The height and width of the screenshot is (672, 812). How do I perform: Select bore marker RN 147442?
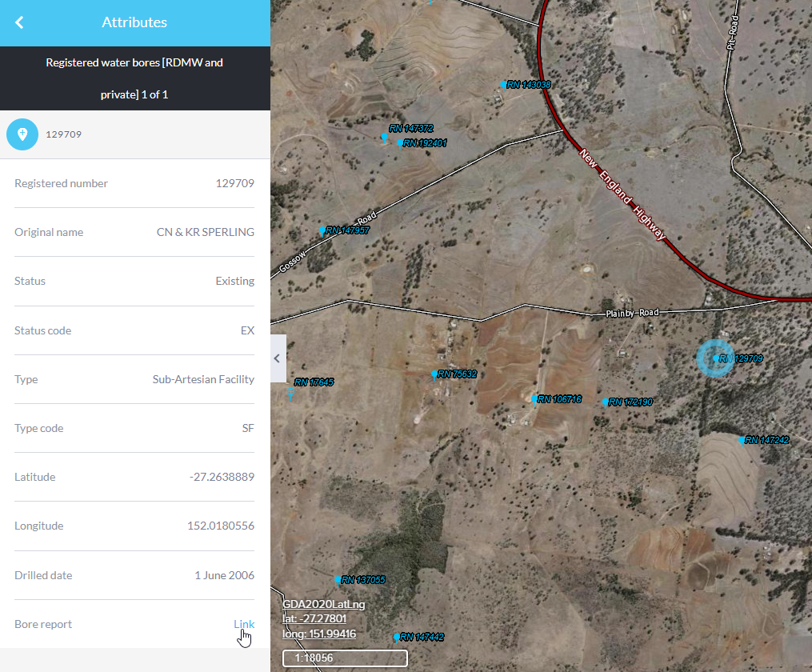(x=397, y=637)
